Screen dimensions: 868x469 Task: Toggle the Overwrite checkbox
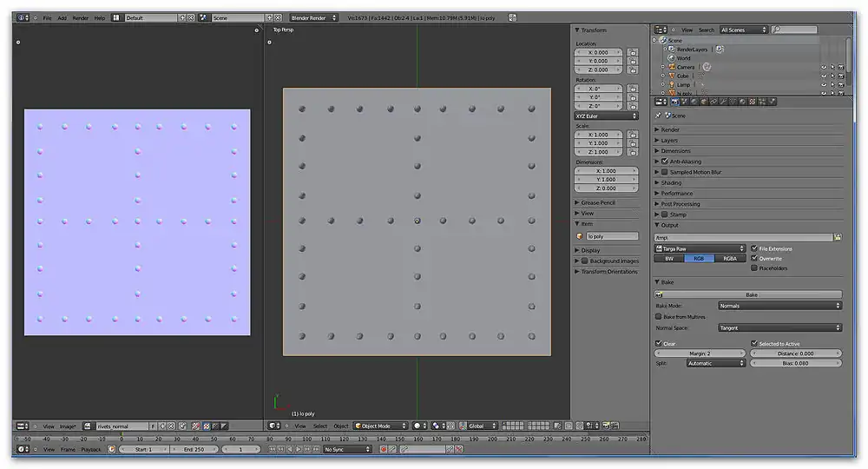point(754,258)
